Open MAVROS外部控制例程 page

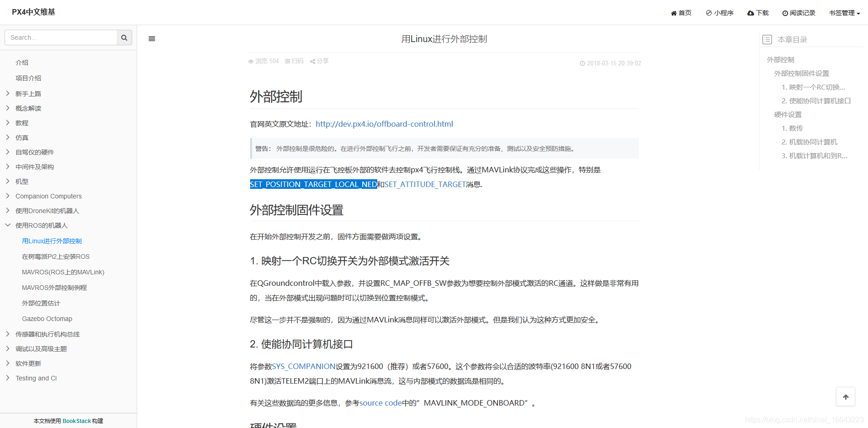point(54,288)
